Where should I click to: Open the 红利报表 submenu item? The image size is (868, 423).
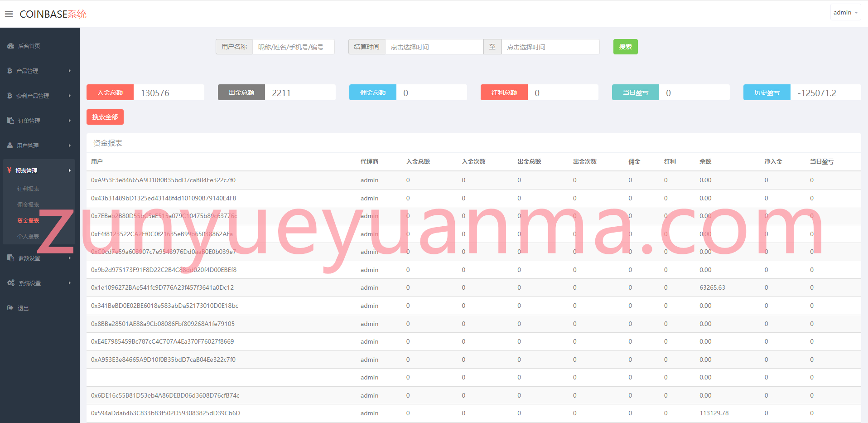click(x=28, y=189)
